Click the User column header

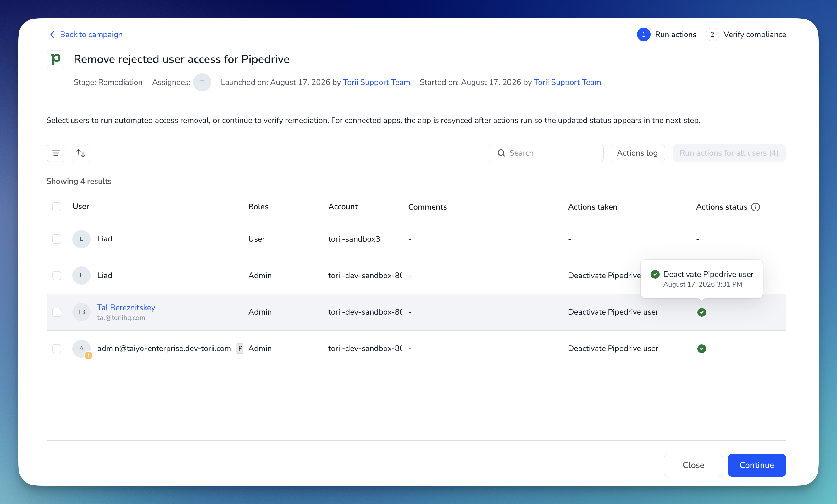(x=81, y=207)
